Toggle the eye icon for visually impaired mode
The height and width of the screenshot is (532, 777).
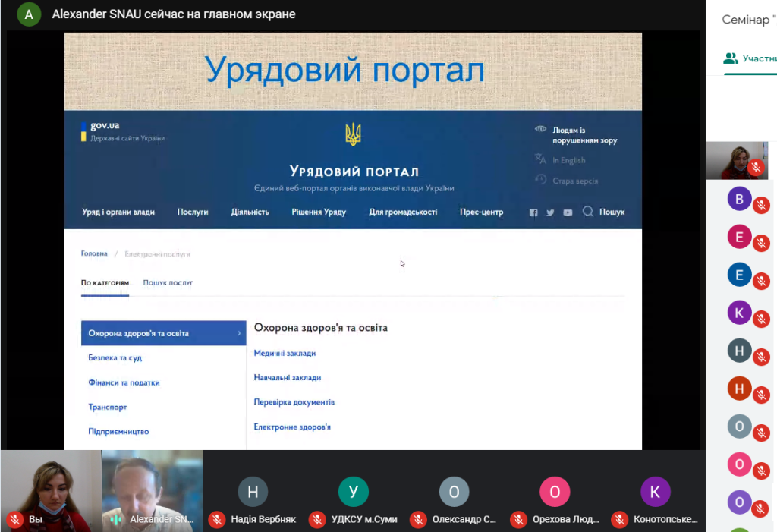point(540,129)
